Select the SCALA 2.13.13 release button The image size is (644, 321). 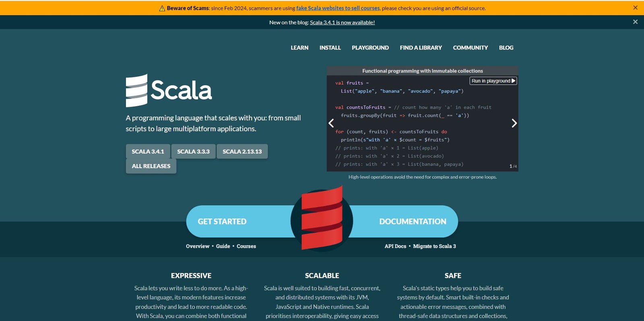coord(242,152)
